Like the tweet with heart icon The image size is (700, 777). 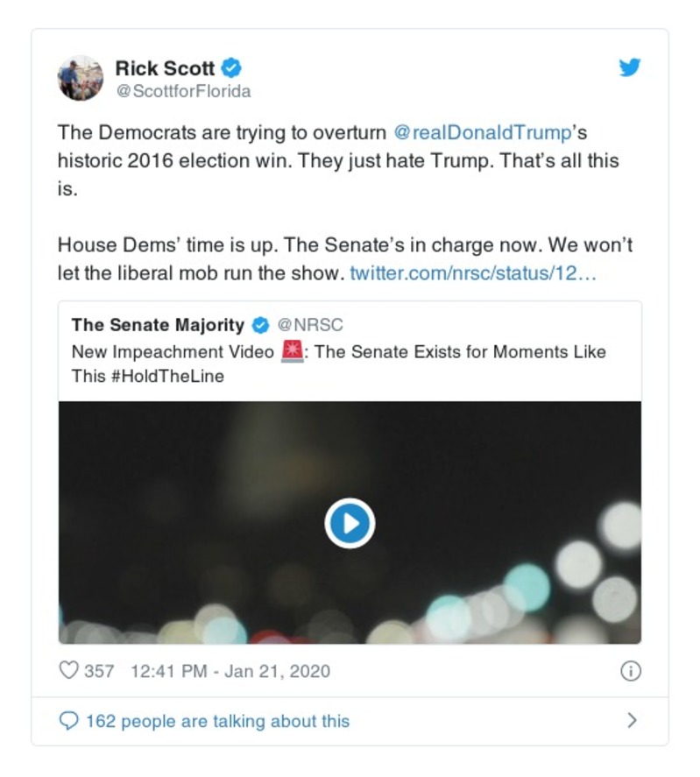point(68,671)
